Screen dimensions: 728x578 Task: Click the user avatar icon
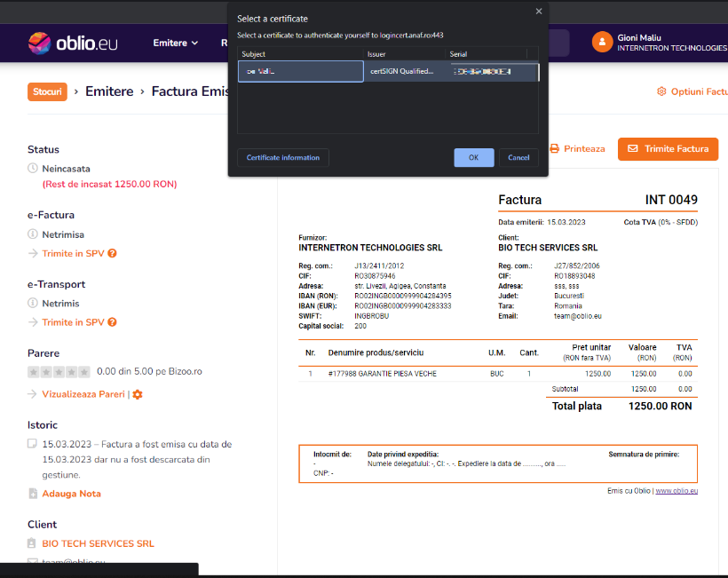pyautogui.click(x=602, y=43)
